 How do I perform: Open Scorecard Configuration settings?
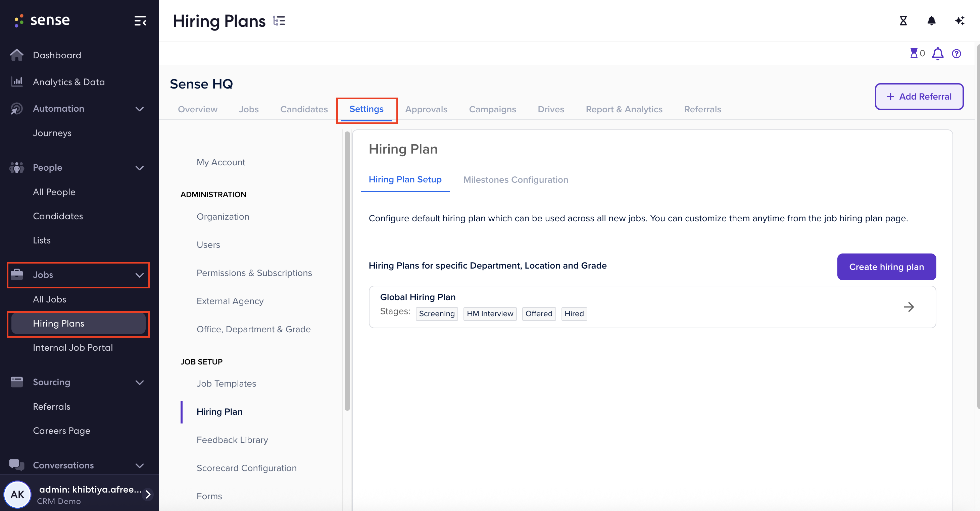point(247,468)
